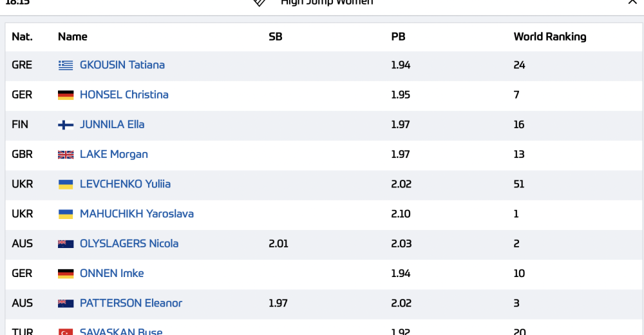Open MAHUCHIKH Yaroslava athlete profile
The width and height of the screenshot is (644, 335).
[x=137, y=214]
